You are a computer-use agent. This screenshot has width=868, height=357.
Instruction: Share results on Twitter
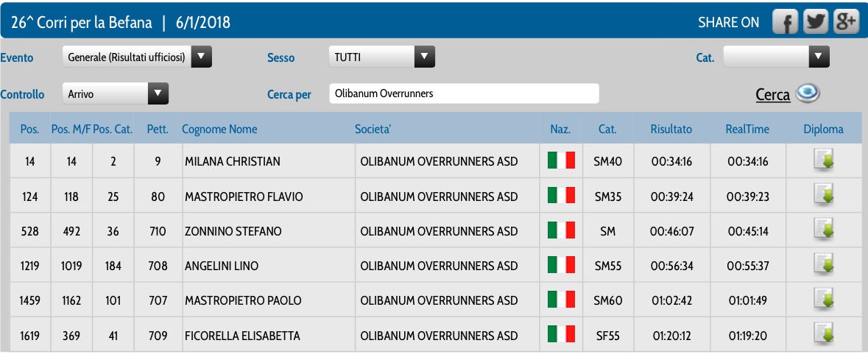(x=816, y=22)
